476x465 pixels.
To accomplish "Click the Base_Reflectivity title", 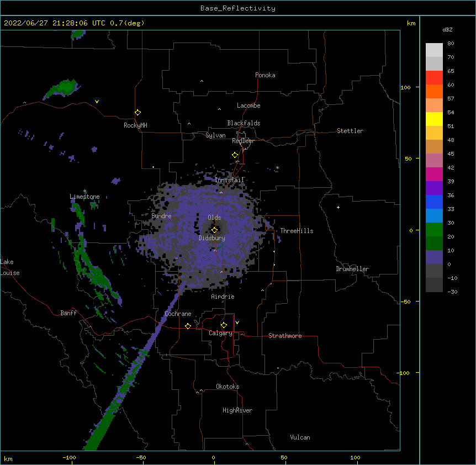I will 238,8.
